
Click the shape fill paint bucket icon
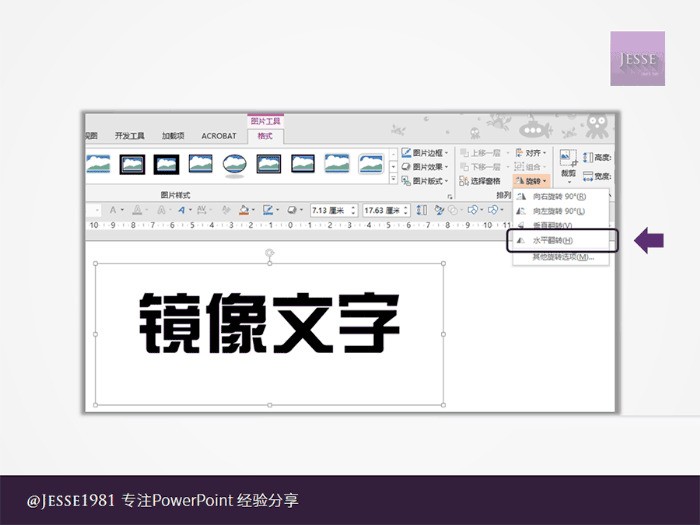pos(244,210)
